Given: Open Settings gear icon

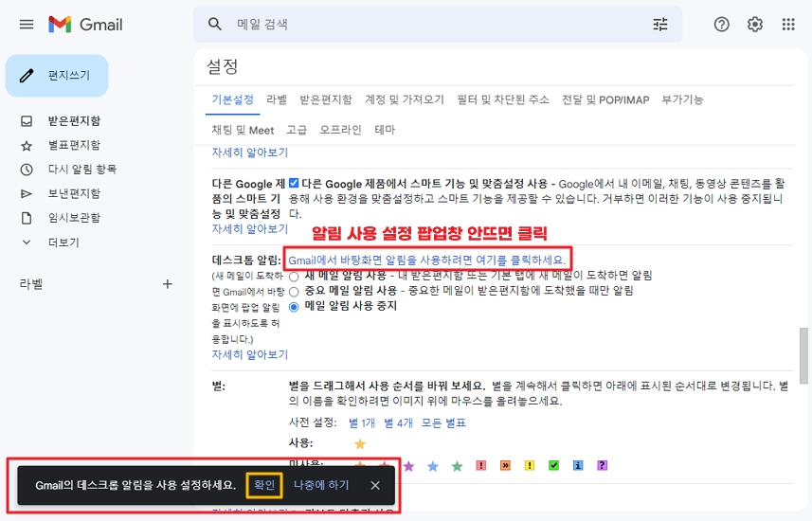Looking at the screenshot, I should (755, 25).
